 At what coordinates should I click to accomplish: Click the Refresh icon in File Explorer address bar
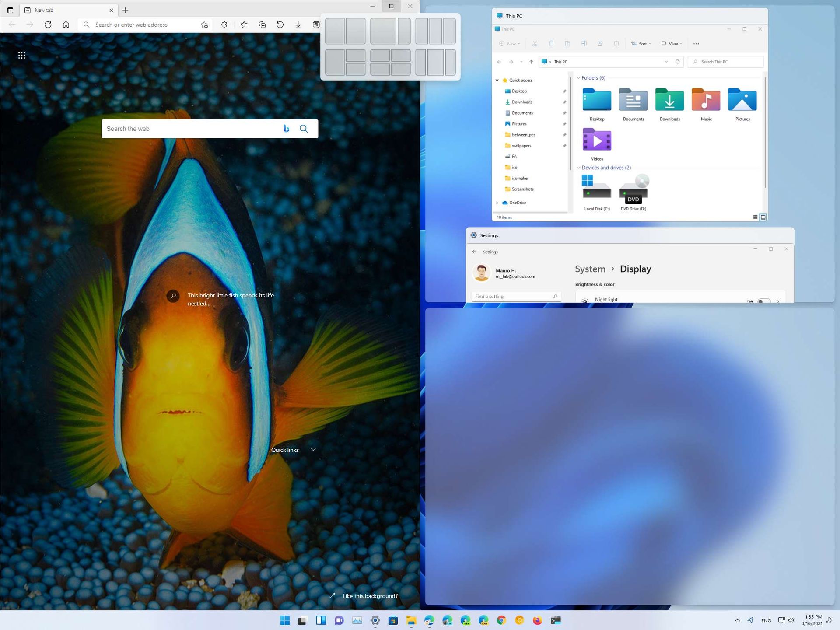(678, 62)
